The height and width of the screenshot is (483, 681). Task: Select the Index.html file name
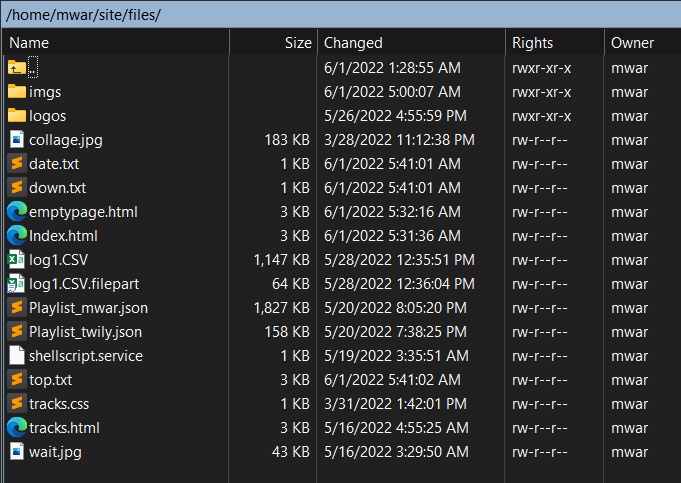pyautogui.click(x=63, y=235)
